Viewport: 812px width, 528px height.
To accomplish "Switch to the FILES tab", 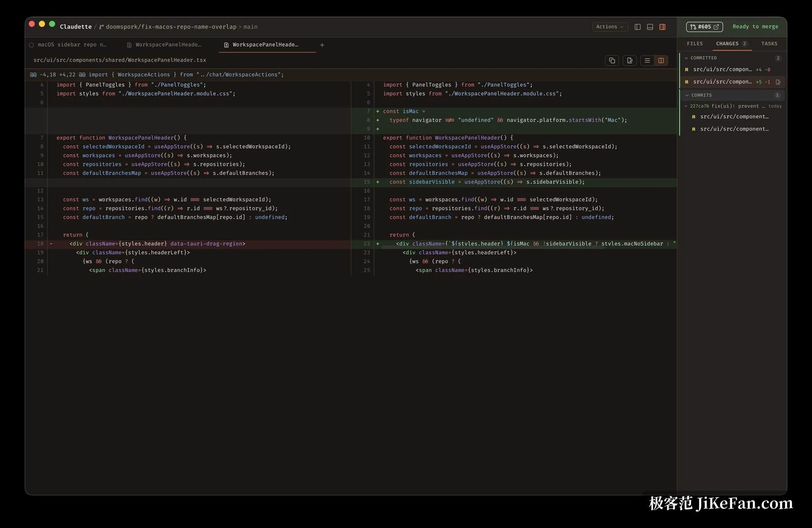I will coord(695,44).
